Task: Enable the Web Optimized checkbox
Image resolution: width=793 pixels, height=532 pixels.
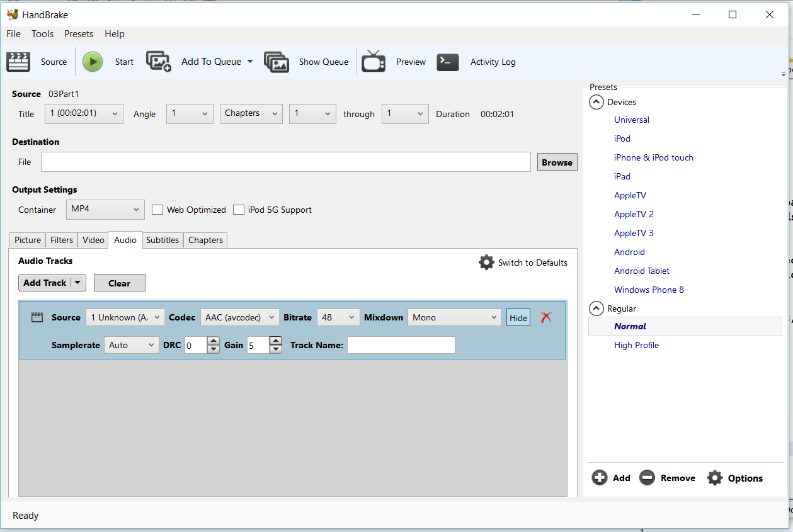Action: coord(157,210)
